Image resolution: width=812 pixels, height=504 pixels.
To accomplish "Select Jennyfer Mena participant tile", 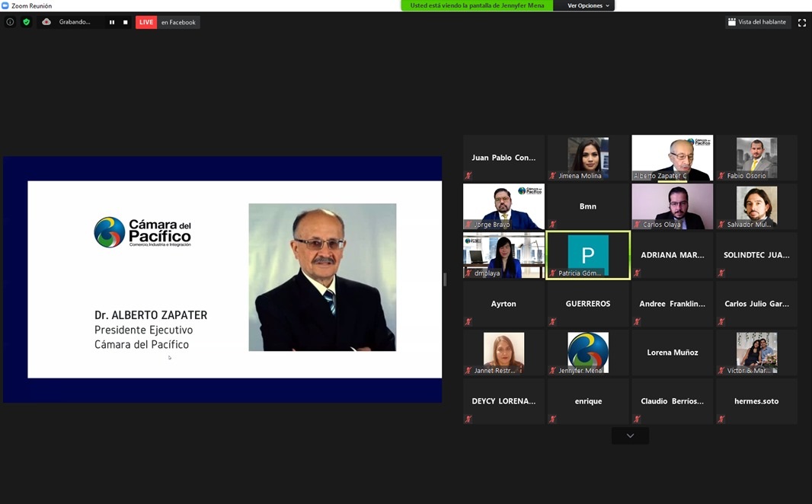I will [x=588, y=352].
